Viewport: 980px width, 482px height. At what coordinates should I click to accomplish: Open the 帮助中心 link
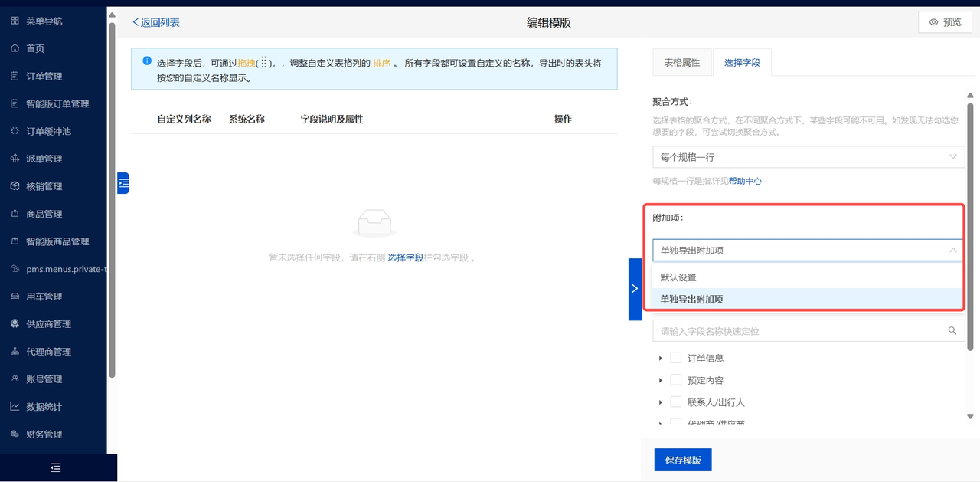(x=745, y=182)
